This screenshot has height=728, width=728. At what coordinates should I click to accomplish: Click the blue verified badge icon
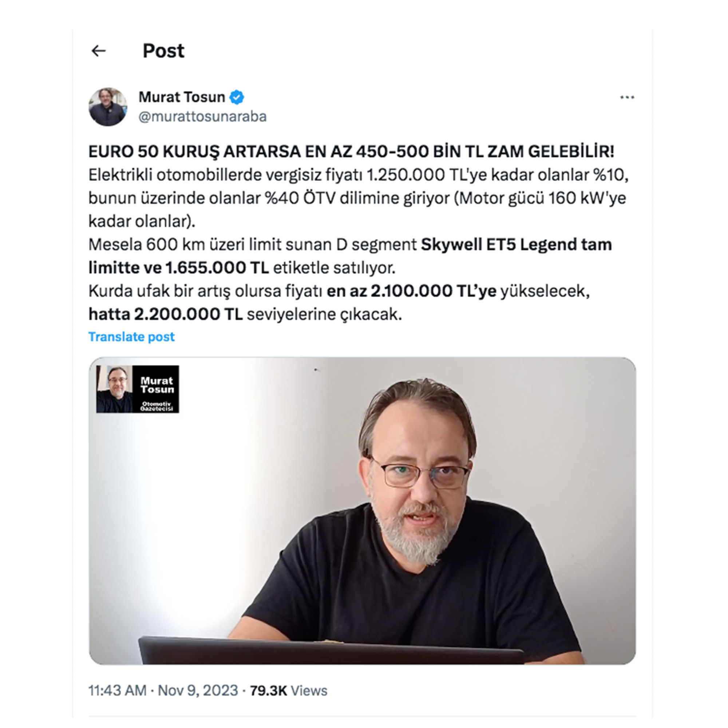(x=237, y=97)
